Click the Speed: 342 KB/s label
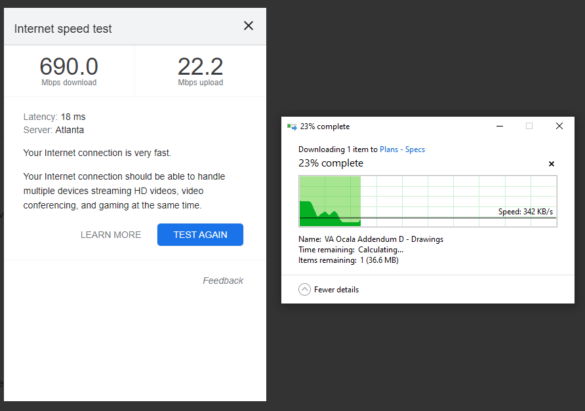 (526, 211)
